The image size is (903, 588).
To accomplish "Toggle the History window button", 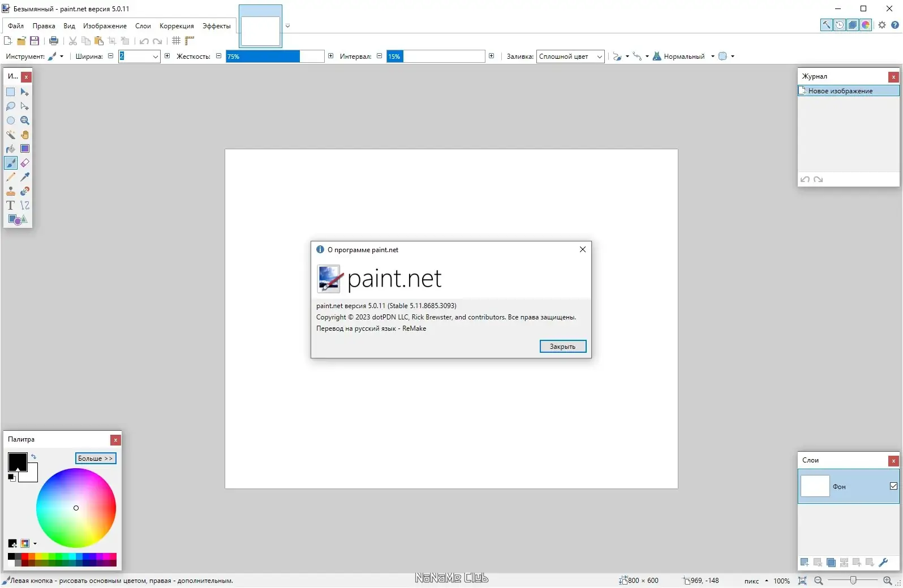I will pos(840,25).
